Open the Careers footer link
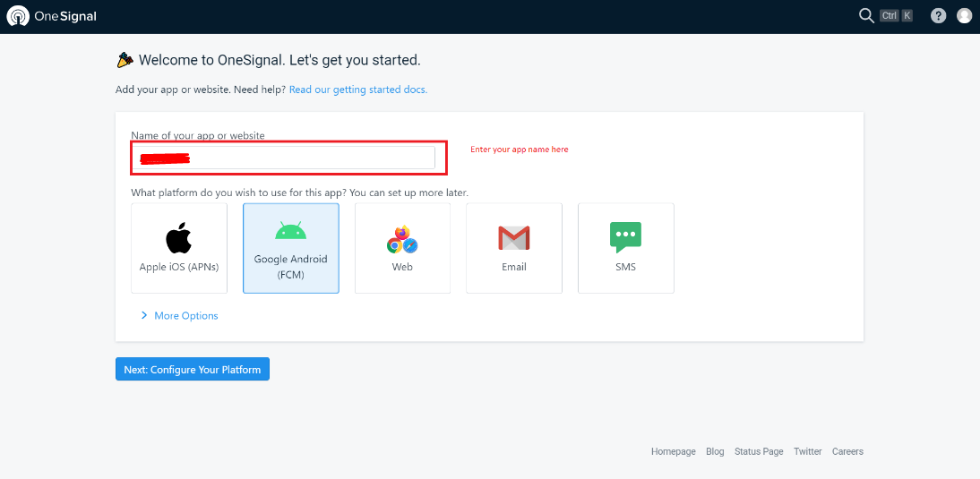The height and width of the screenshot is (479, 980). coord(847,452)
